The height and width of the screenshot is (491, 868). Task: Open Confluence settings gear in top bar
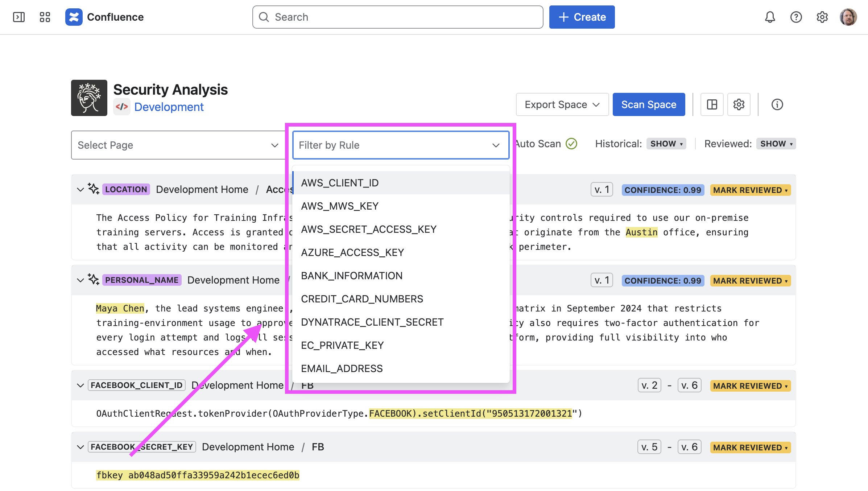coord(822,17)
